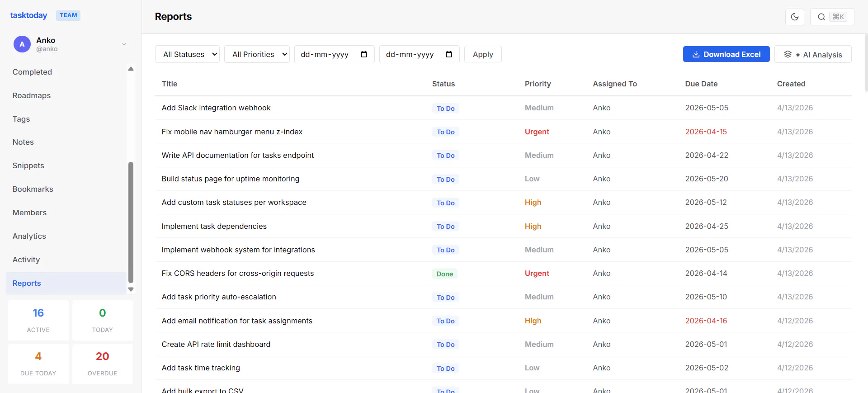Click the Anko avatar circle
The image size is (868, 393).
click(22, 44)
